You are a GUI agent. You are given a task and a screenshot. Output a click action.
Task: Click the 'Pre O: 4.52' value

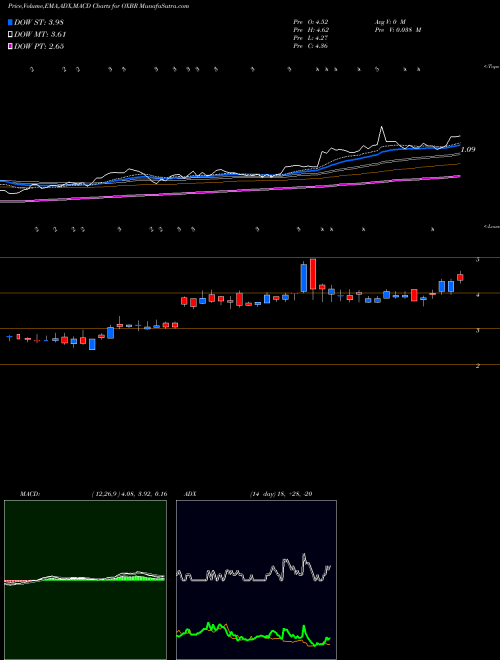point(311,21)
